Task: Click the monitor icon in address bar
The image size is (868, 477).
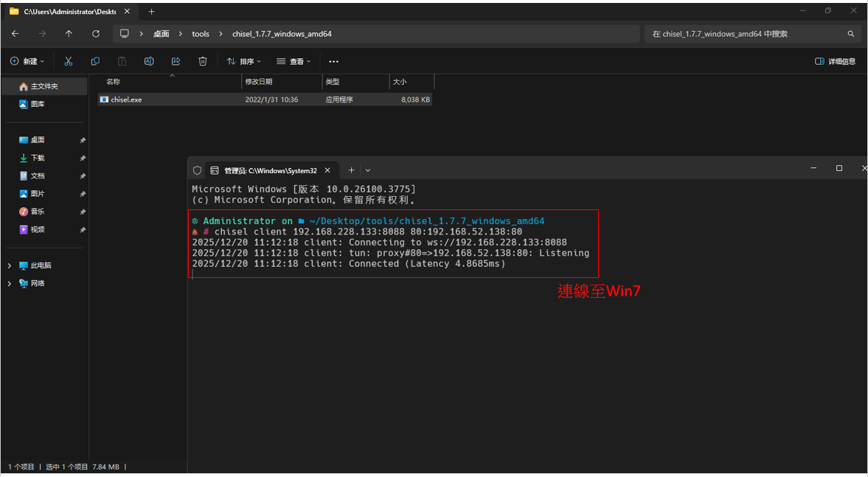Action: (x=125, y=34)
